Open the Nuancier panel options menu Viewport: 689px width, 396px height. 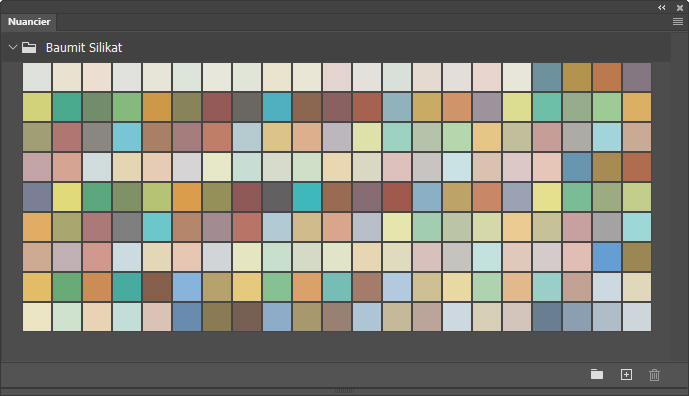678,22
